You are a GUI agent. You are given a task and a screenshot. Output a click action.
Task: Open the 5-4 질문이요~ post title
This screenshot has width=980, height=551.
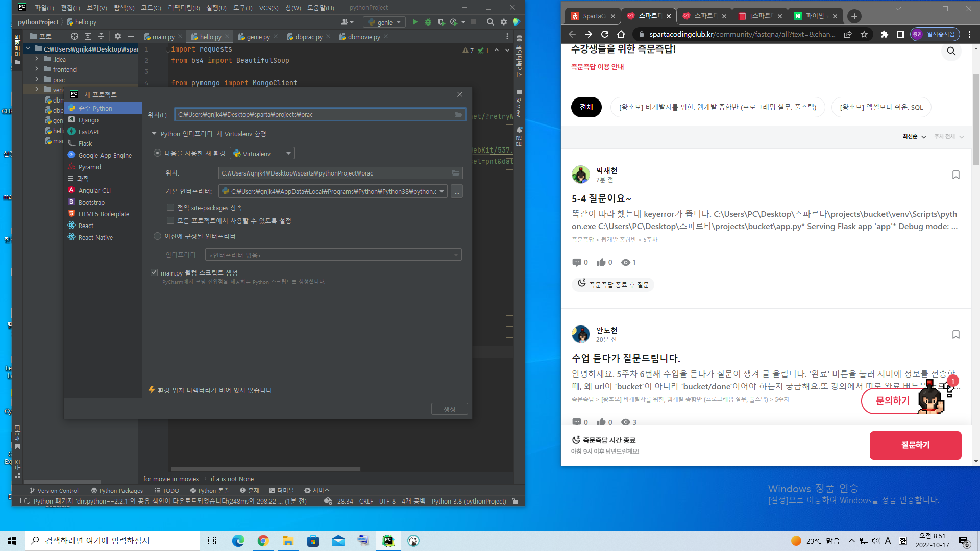tap(601, 198)
